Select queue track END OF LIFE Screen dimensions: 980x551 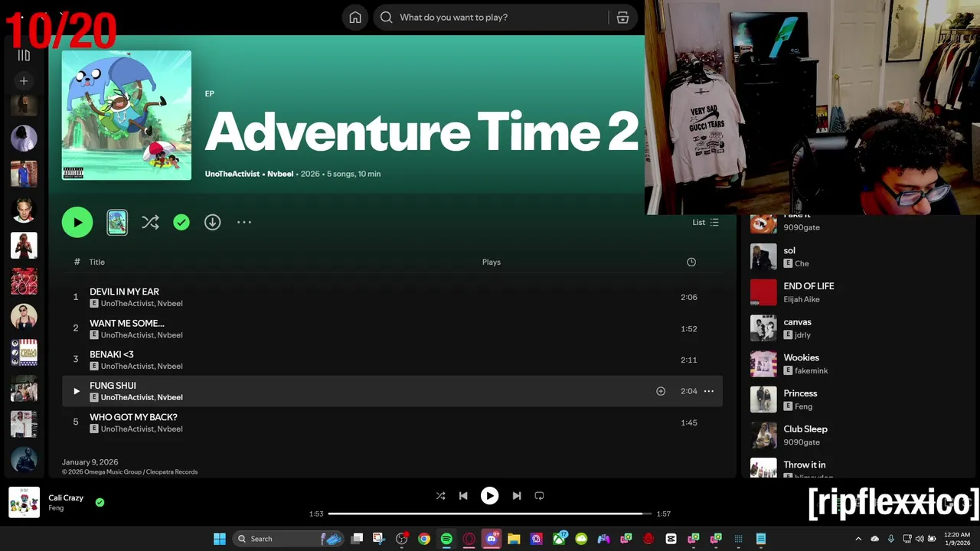click(x=858, y=292)
